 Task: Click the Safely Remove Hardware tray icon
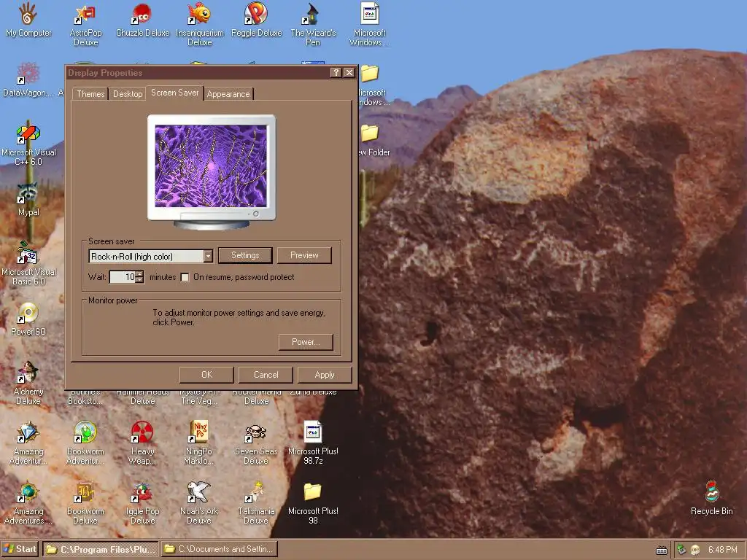click(682, 550)
